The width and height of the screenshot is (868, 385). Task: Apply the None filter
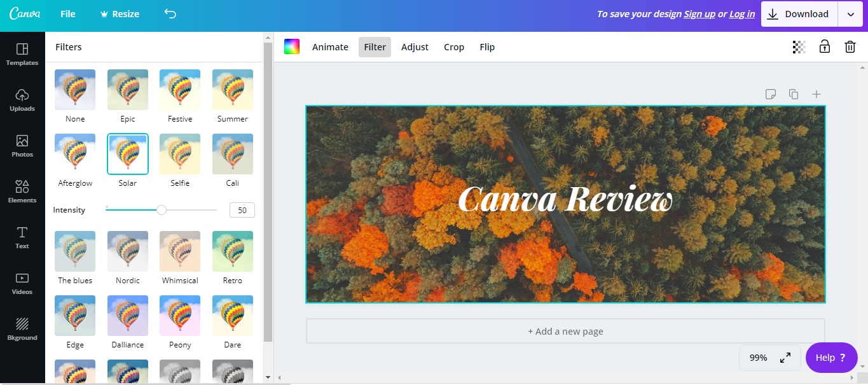(x=75, y=90)
